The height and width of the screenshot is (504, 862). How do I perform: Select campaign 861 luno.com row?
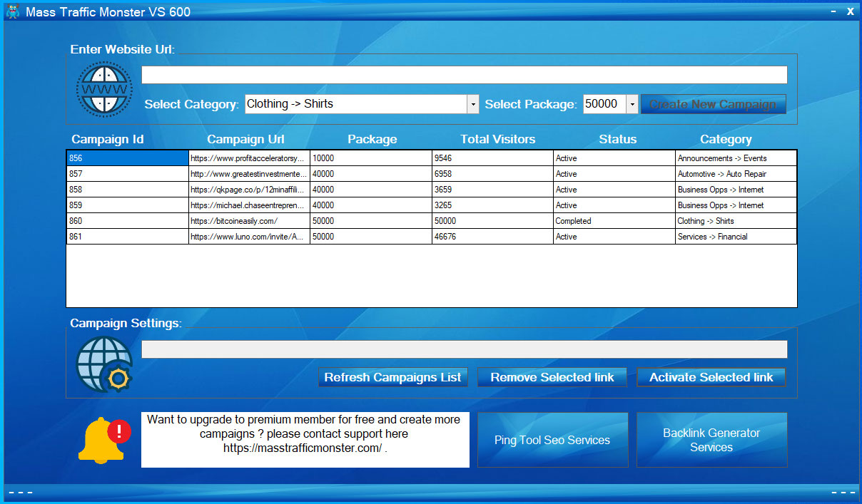click(248, 237)
